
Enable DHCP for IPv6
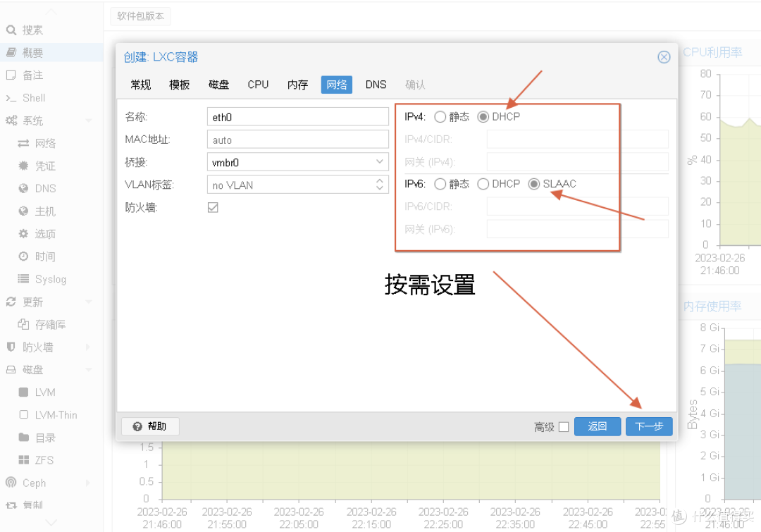coord(484,184)
